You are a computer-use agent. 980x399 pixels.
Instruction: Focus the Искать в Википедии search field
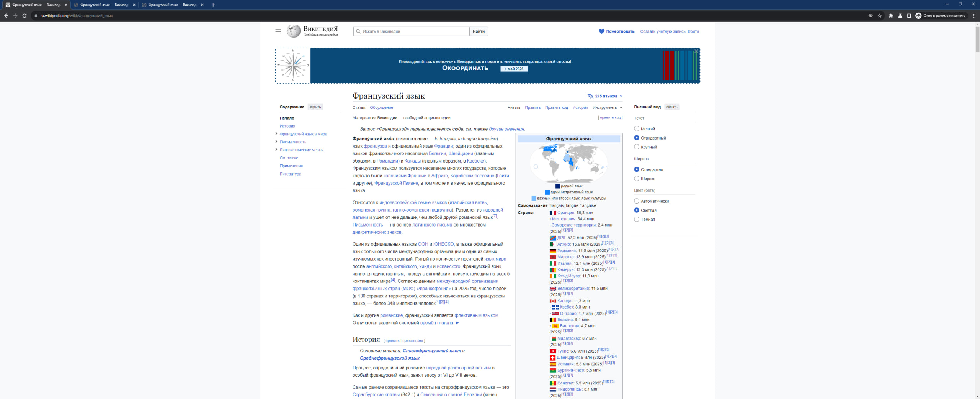(412, 31)
